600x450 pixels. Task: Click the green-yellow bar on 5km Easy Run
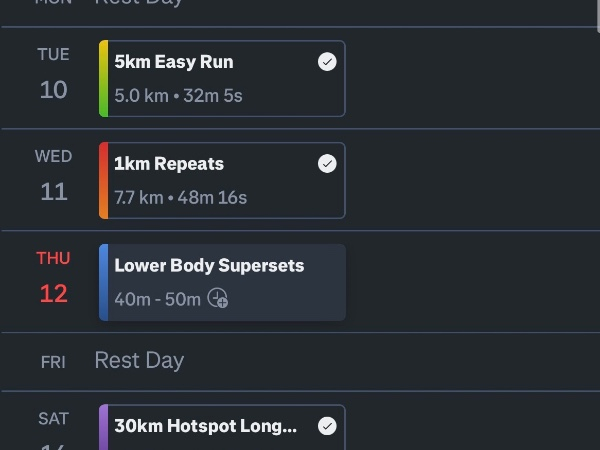pyautogui.click(x=104, y=79)
